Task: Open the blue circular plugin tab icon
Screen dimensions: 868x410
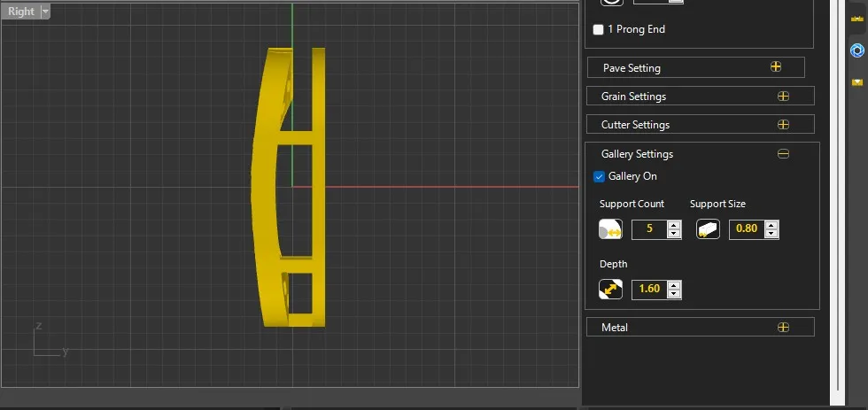Action: pyautogui.click(x=856, y=50)
